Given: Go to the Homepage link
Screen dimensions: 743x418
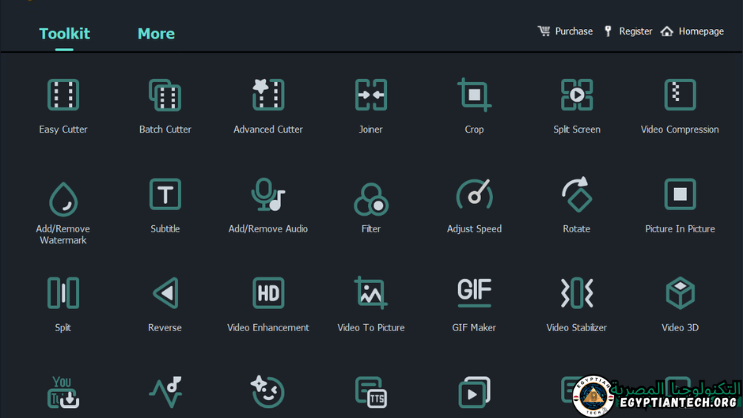Looking at the screenshot, I should coord(692,32).
